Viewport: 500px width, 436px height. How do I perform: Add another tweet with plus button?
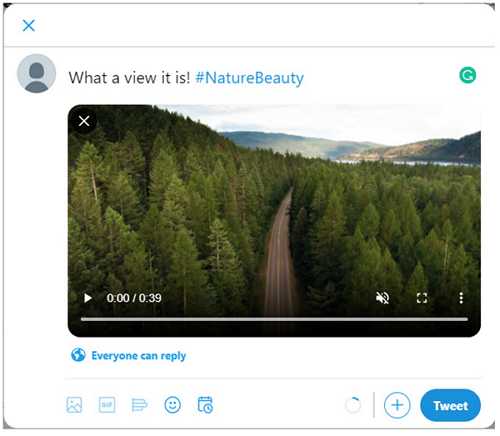(x=397, y=405)
